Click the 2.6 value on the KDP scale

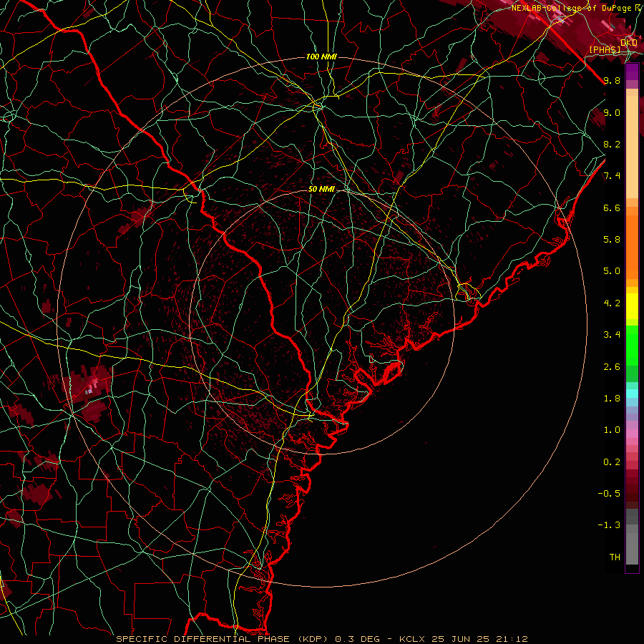pyautogui.click(x=612, y=367)
